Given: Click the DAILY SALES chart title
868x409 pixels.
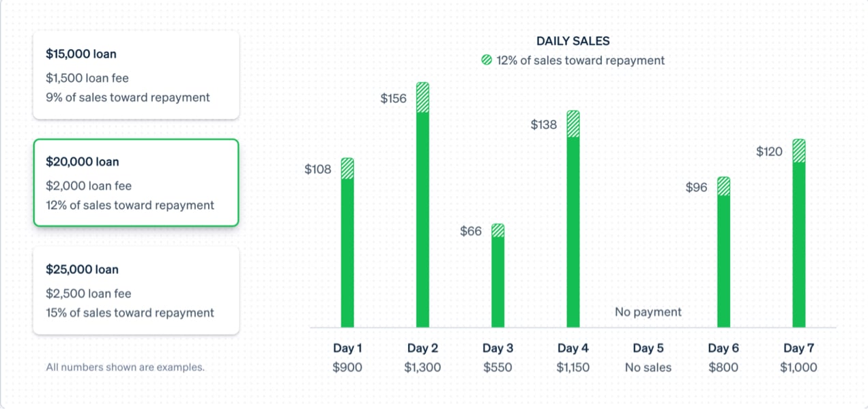Looking at the screenshot, I should pyautogui.click(x=573, y=41).
